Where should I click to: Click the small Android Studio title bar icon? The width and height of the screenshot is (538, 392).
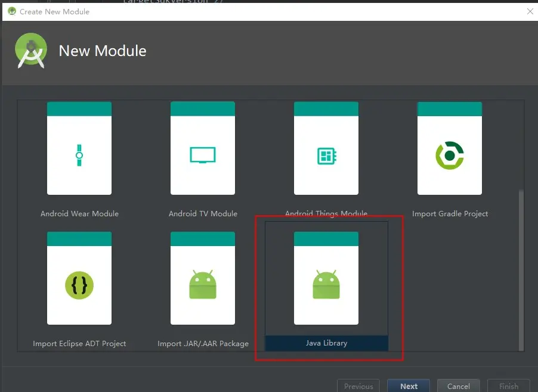tap(12, 11)
